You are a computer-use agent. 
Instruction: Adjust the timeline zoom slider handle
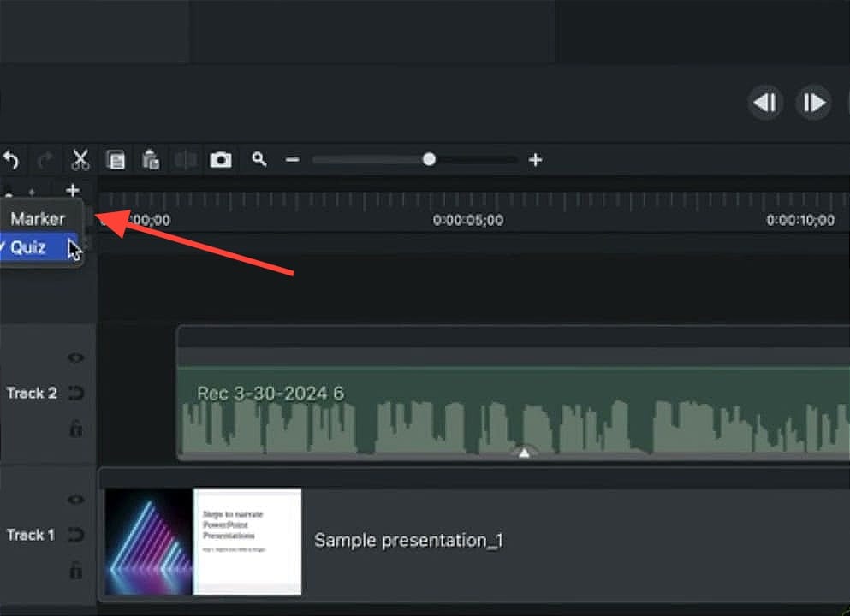(428, 159)
